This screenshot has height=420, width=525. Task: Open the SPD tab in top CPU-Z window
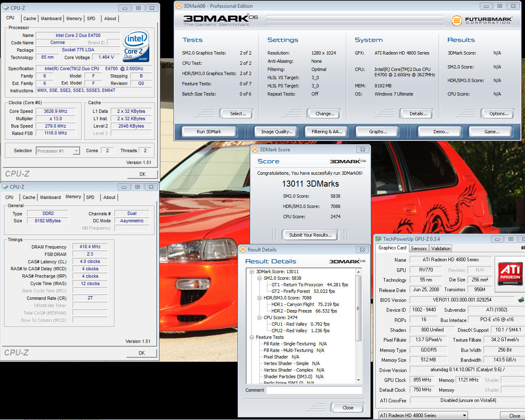tap(91, 18)
